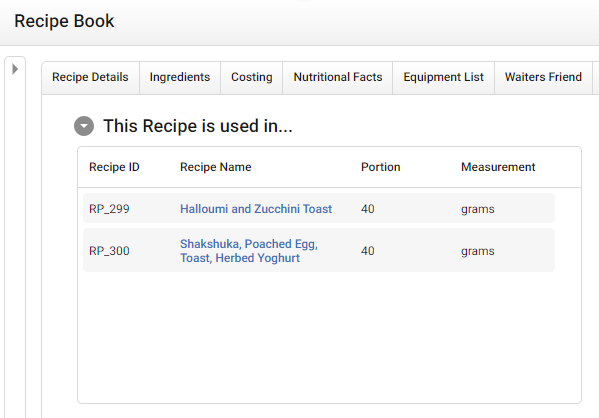Click the Measurement column header
The width and height of the screenshot is (599, 418).
pyautogui.click(x=498, y=167)
